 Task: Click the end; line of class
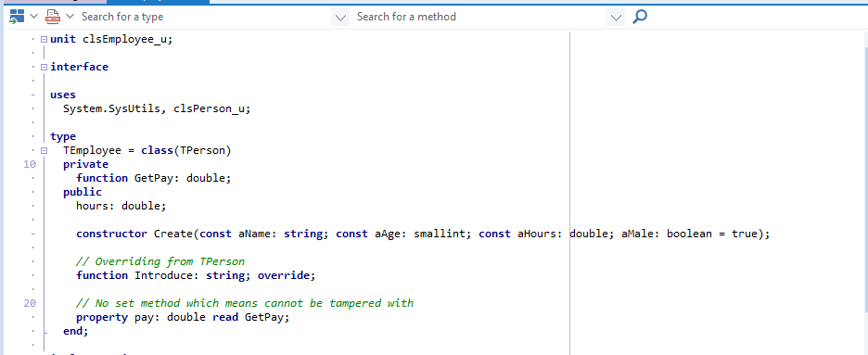(x=76, y=331)
